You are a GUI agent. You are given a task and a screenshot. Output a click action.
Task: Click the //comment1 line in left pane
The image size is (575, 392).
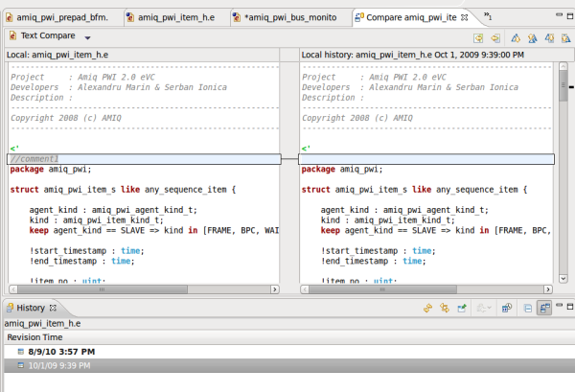[x=144, y=159]
